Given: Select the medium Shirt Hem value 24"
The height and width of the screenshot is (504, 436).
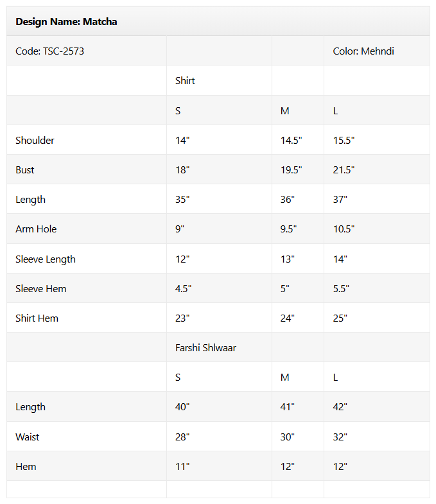Looking at the screenshot, I should (x=288, y=318).
